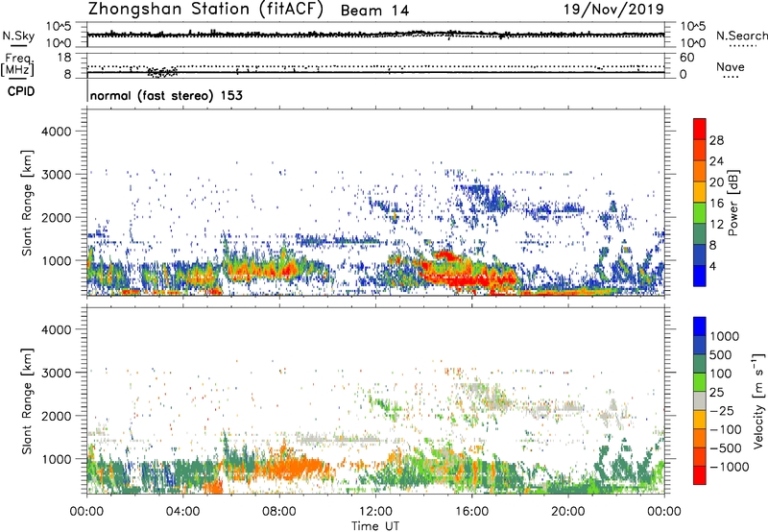Click the '-1000' tick on velocity colorbar
The height and width of the screenshot is (532, 768).
730,467
